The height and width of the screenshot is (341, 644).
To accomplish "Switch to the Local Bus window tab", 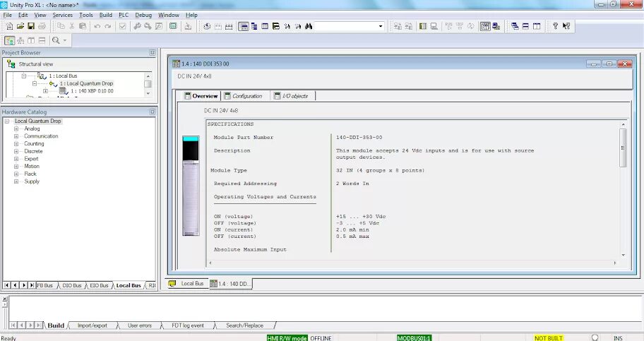I will [187, 284].
